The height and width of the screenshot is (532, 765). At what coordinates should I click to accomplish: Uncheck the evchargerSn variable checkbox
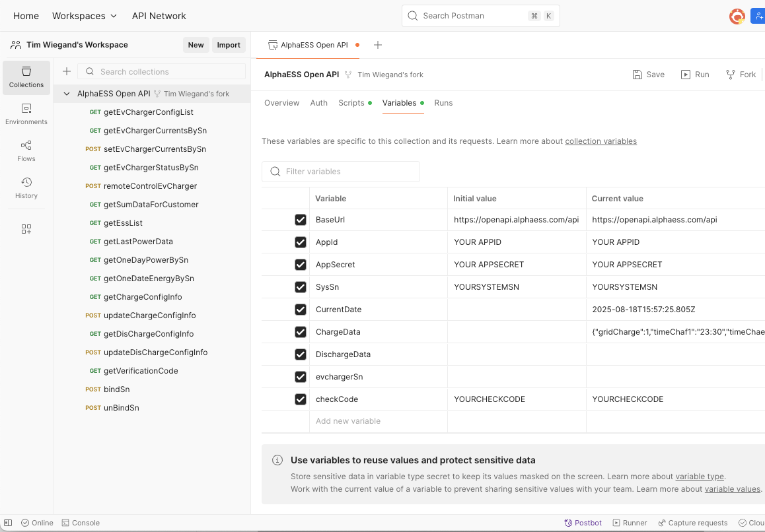(301, 377)
